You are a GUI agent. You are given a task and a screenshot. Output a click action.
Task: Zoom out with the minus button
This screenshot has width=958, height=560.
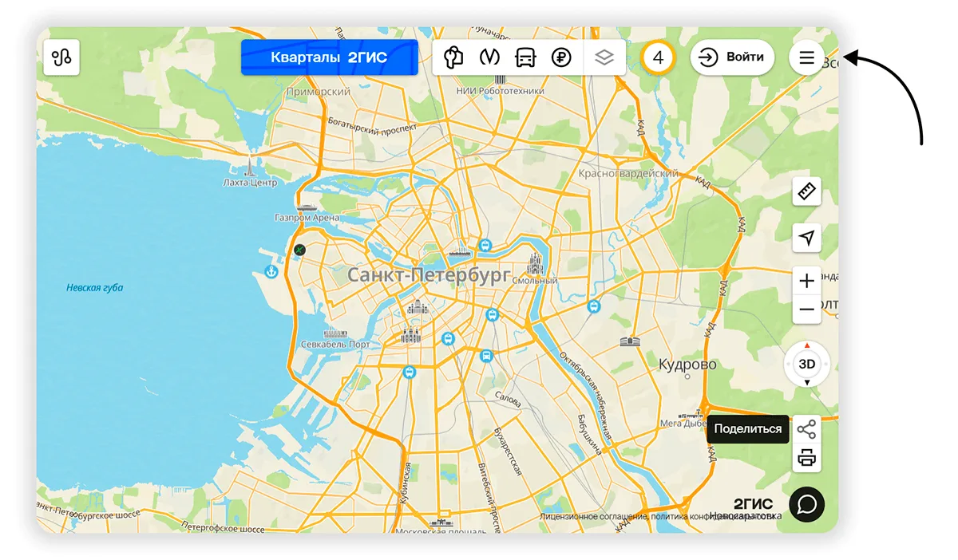pyautogui.click(x=807, y=310)
